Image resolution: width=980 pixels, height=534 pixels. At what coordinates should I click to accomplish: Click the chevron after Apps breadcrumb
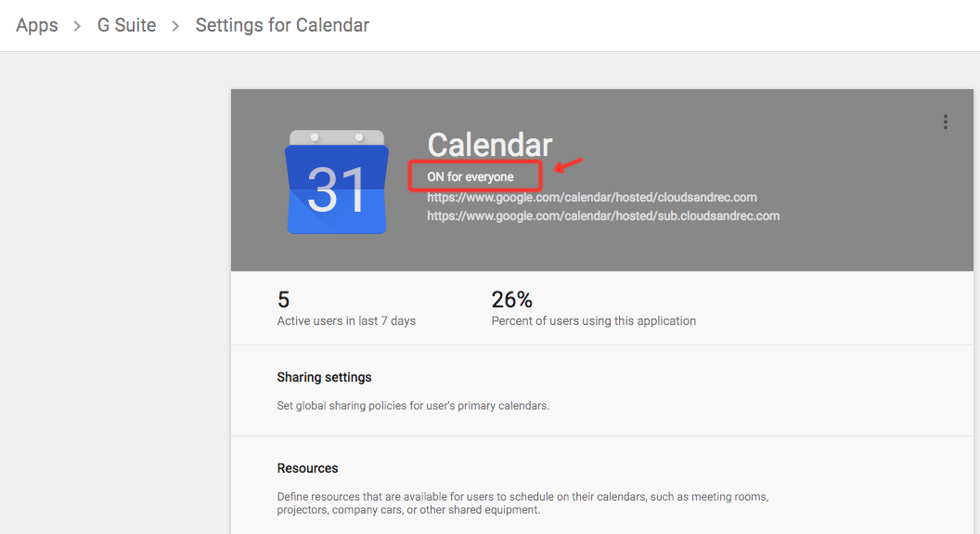[78, 26]
